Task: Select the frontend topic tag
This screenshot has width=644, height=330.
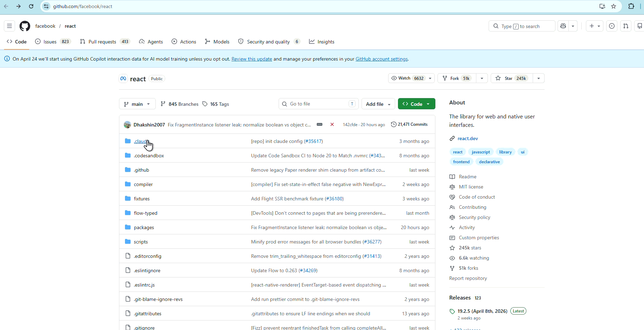Action: tap(461, 161)
